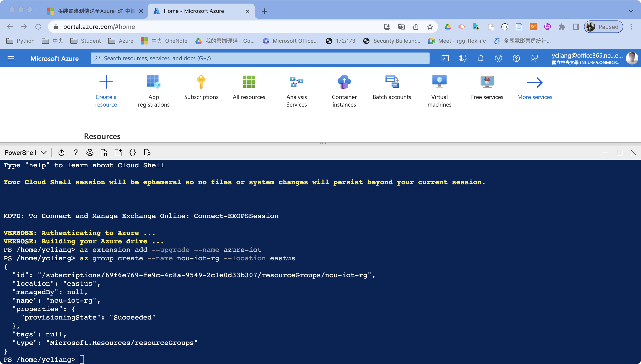Viewport: 641px width, 364px height.
Task: Expand the Chrome tab search chevron
Action: (631, 11)
